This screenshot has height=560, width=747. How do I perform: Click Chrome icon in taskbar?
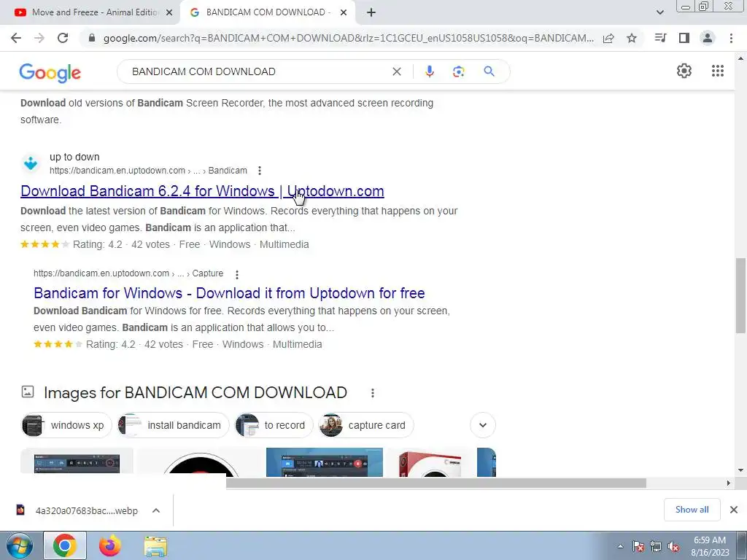click(65, 545)
